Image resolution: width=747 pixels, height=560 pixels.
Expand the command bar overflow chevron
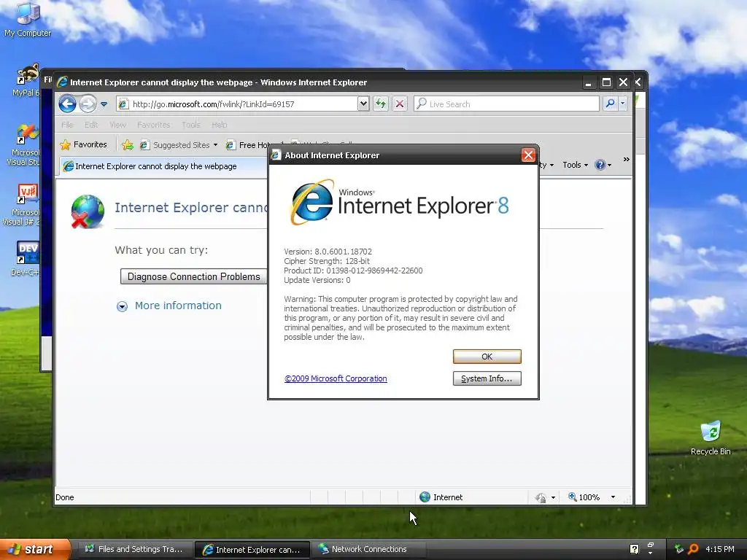pos(626,160)
